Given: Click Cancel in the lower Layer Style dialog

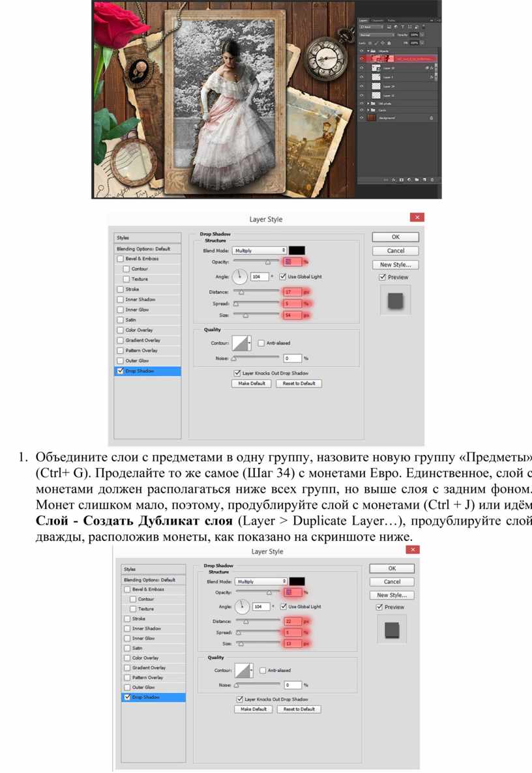Looking at the screenshot, I should pos(392,582).
